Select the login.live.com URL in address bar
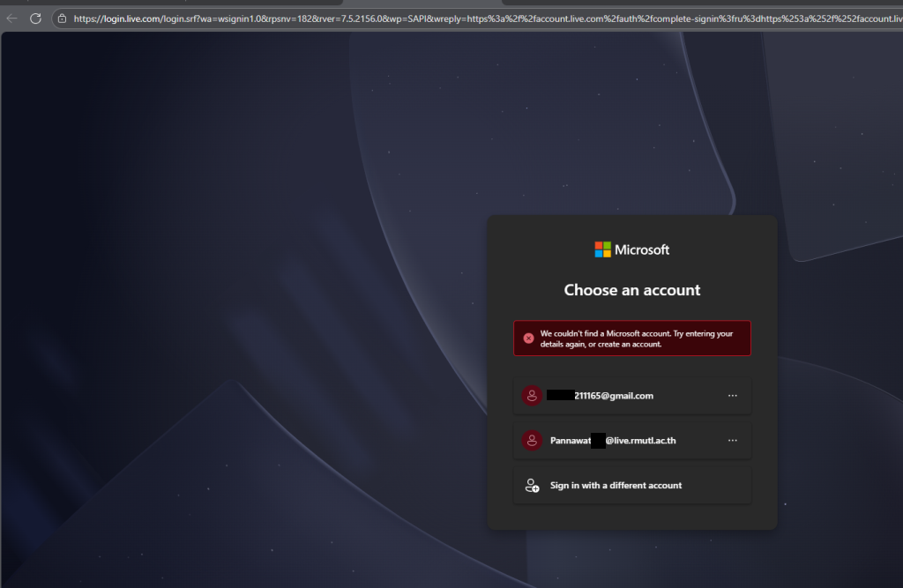The image size is (903, 588). tap(487, 19)
